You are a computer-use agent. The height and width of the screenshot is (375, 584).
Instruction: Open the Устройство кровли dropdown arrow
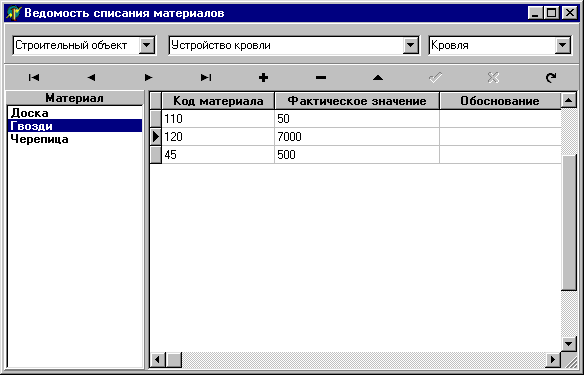click(x=410, y=45)
